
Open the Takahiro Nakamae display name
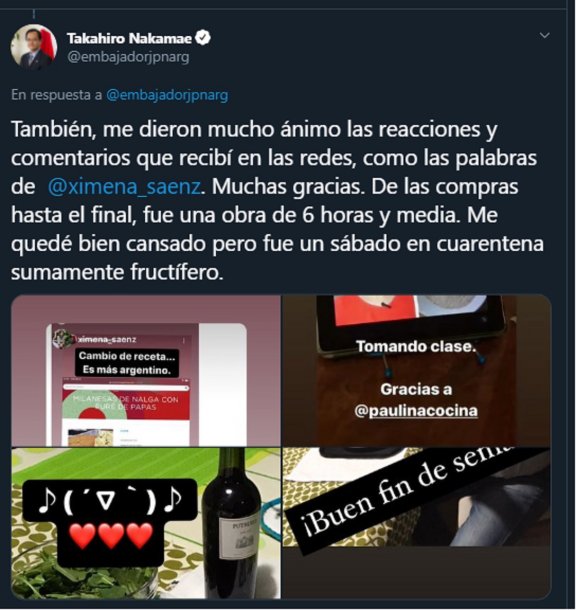(129, 38)
